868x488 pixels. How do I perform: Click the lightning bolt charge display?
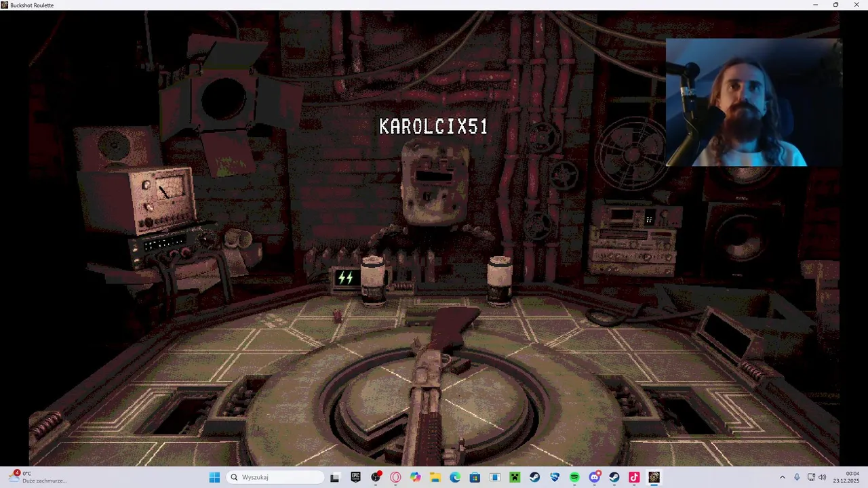pos(346,277)
